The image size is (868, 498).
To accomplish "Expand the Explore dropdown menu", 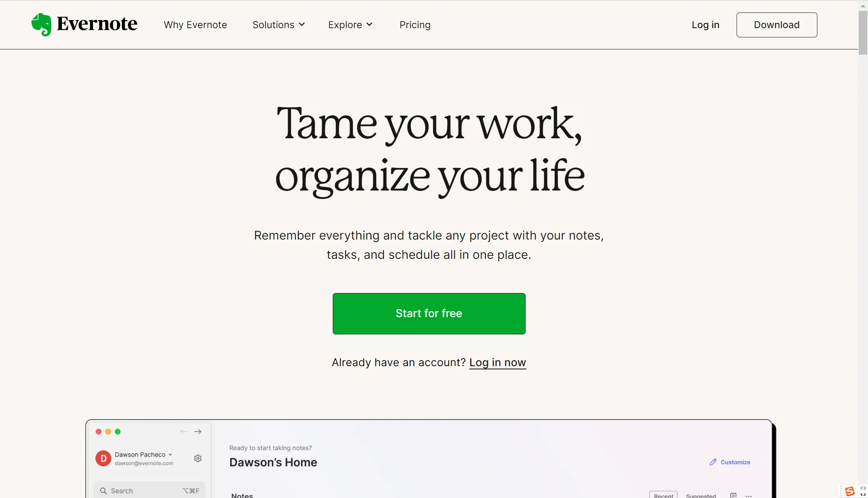I will pos(351,25).
